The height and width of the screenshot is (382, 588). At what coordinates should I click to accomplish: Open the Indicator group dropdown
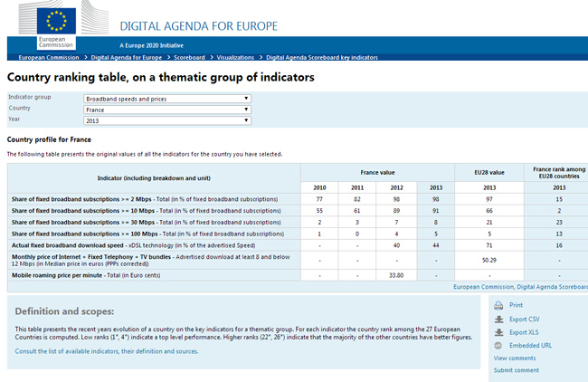coord(166,98)
